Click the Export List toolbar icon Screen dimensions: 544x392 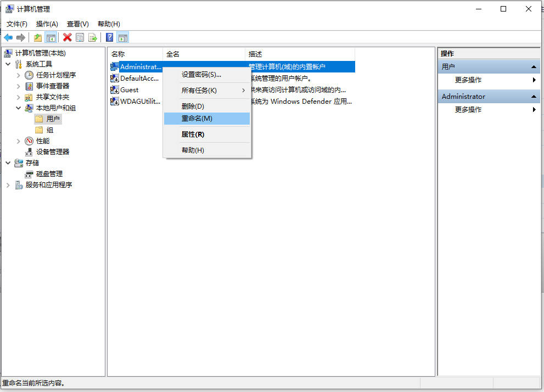(93, 37)
